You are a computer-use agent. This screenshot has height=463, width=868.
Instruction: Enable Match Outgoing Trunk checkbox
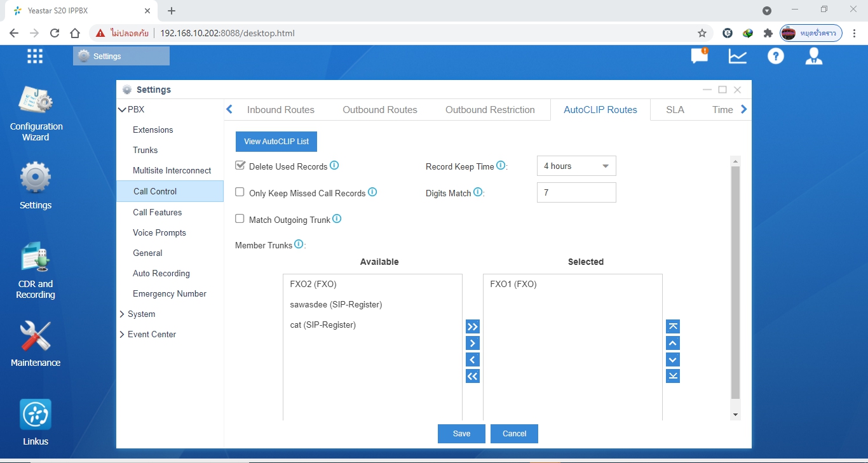pyautogui.click(x=240, y=219)
